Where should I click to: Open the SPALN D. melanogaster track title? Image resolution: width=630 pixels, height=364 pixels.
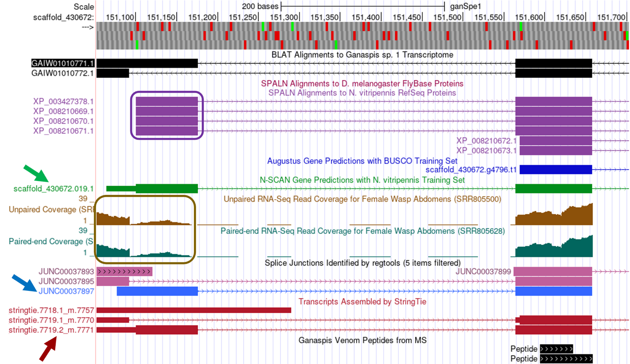pos(362,84)
